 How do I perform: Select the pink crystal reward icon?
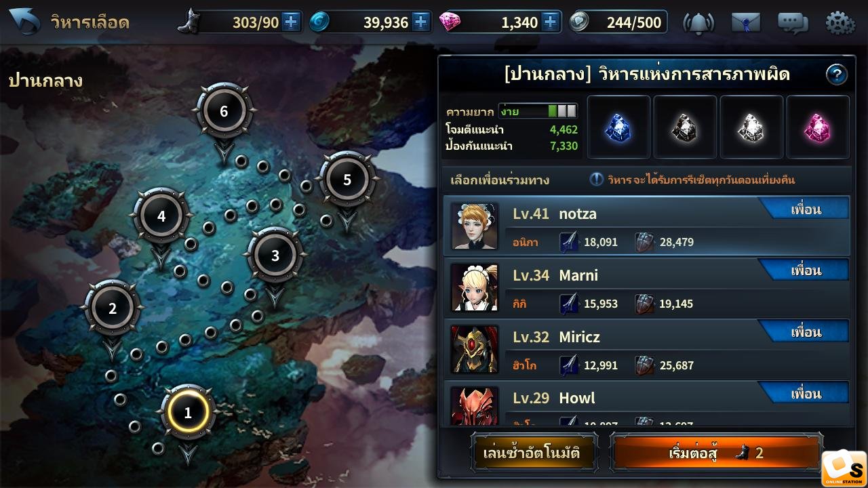(x=818, y=127)
